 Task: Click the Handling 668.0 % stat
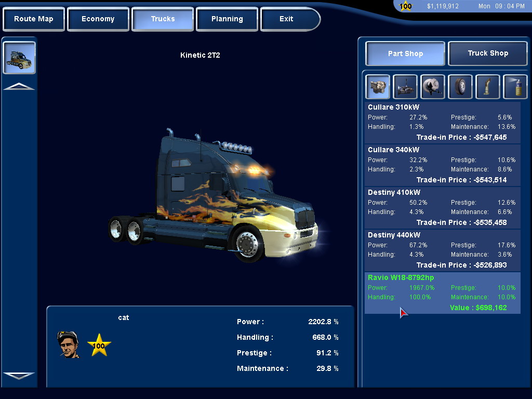click(287, 337)
